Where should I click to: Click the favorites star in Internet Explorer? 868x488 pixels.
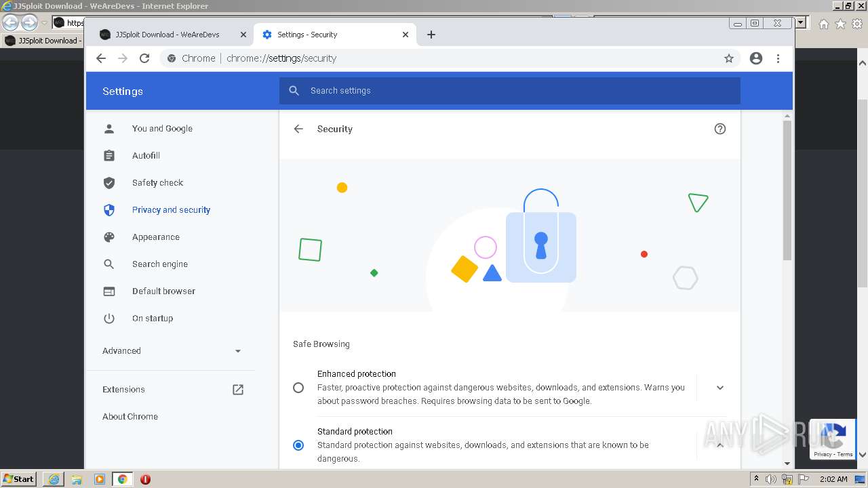coord(840,24)
